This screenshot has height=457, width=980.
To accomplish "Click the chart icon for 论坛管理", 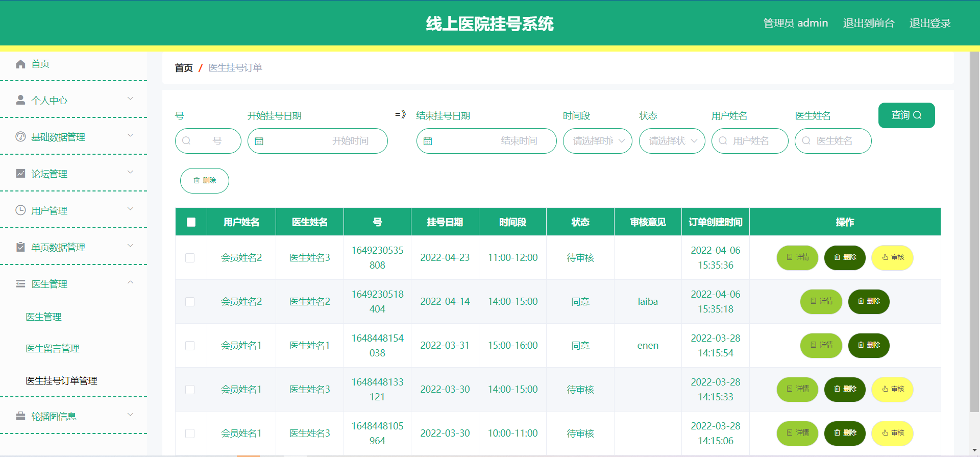I will (20, 174).
